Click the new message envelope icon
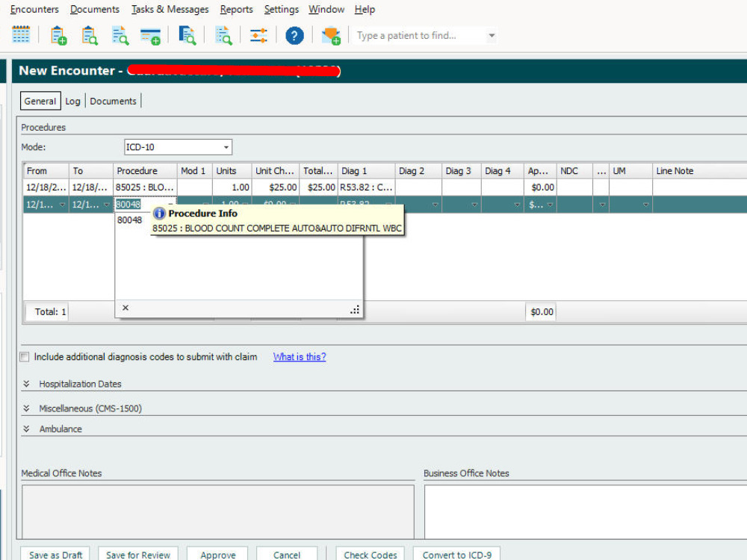Screen dimensions: 747x560 coord(331,36)
